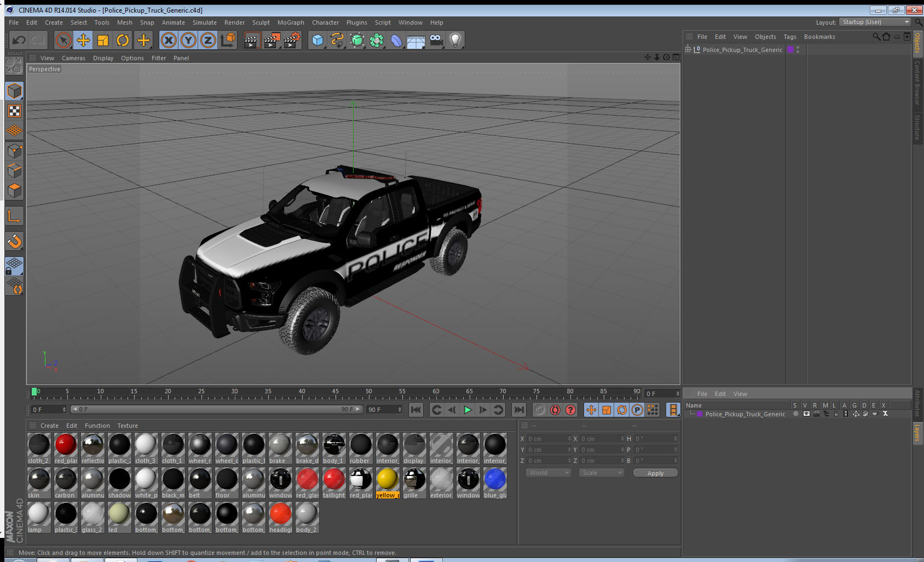The width and height of the screenshot is (924, 562).
Task: Click stepper on X position field
Action: (x=569, y=439)
